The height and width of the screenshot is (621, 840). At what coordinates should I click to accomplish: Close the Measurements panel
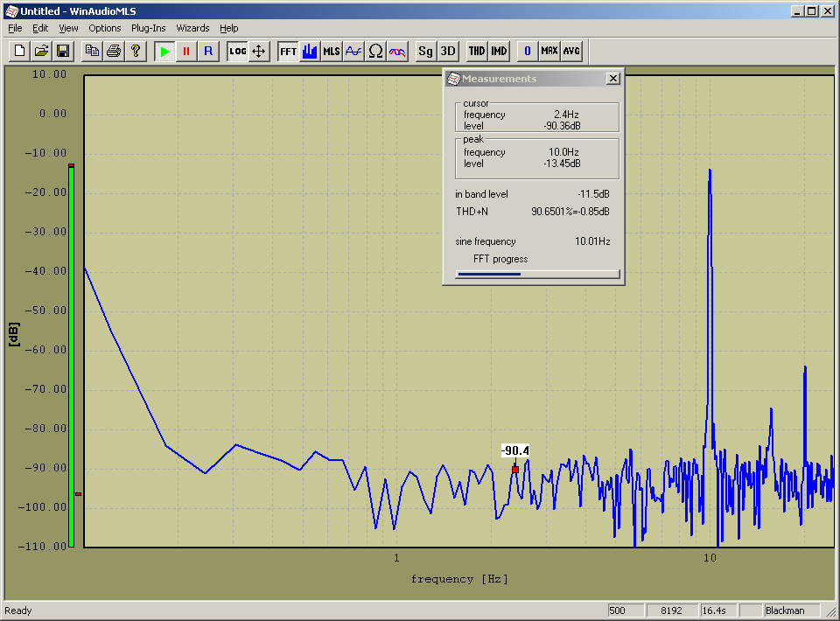pyautogui.click(x=613, y=79)
